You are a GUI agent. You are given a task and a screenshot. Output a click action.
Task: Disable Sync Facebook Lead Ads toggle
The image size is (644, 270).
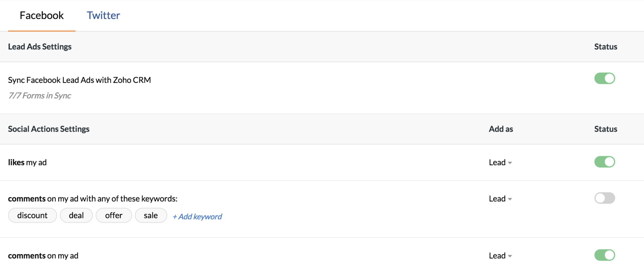click(604, 78)
